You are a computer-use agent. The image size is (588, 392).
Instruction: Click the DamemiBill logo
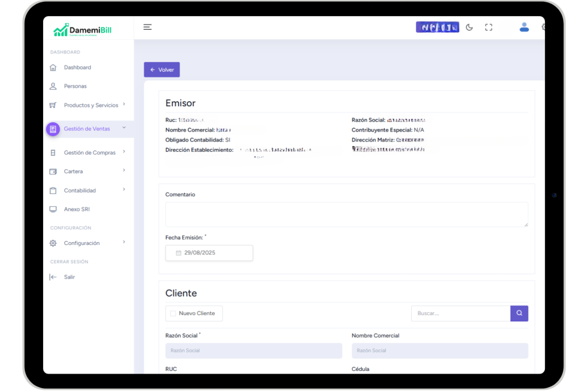point(84,30)
